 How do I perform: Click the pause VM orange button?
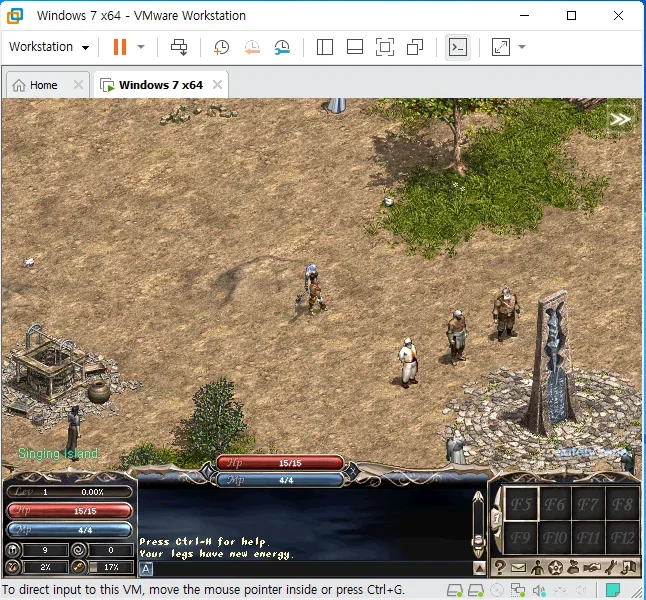[119, 47]
